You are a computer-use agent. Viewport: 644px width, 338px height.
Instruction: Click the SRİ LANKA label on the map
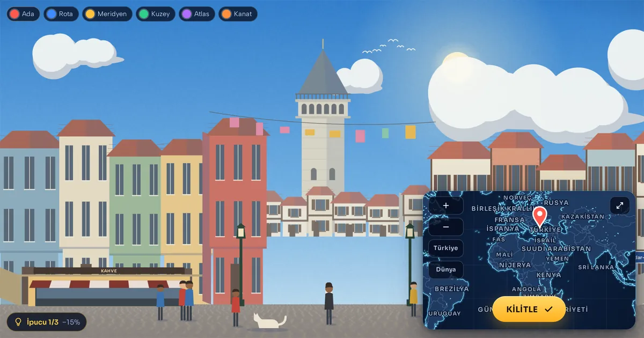(596, 267)
